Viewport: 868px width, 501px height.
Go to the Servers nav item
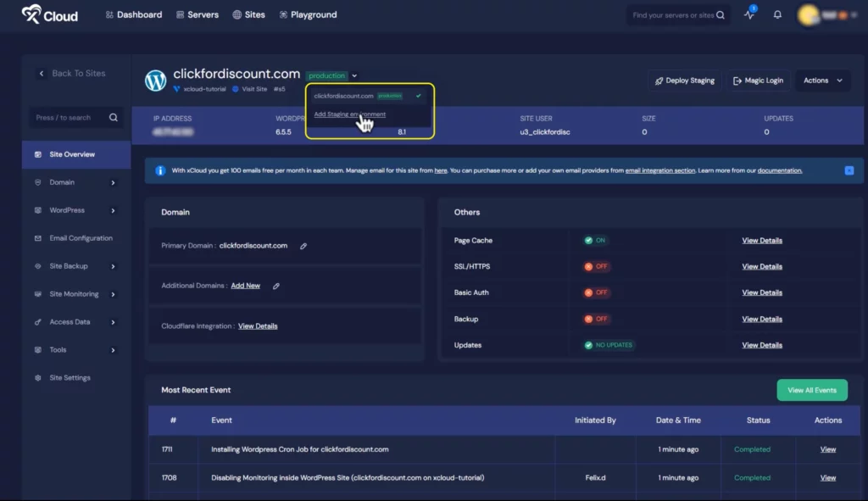[x=197, y=15]
